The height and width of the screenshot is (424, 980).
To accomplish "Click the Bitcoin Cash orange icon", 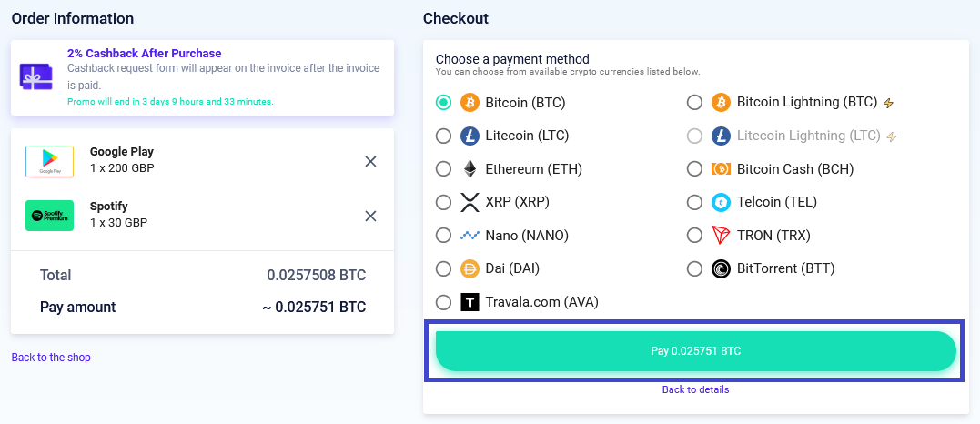I will pos(721,169).
